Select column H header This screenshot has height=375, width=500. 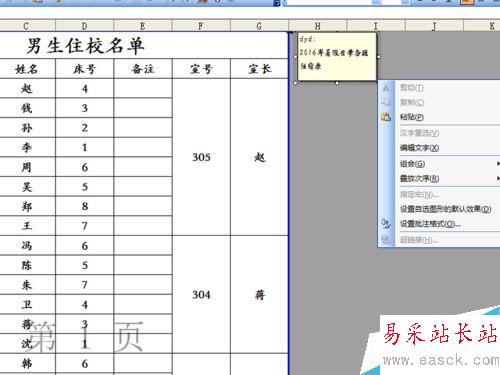click(318, 26)
